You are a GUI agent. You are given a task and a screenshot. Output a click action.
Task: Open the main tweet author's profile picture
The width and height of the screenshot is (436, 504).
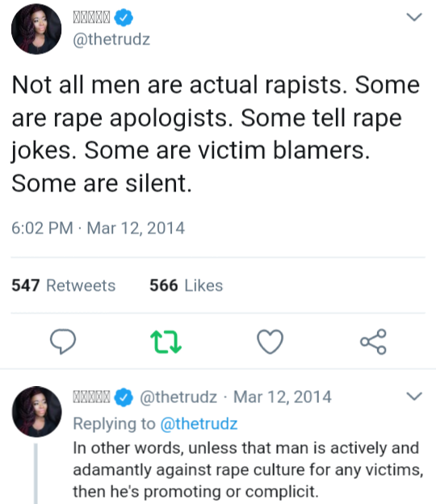pos(36,29)
